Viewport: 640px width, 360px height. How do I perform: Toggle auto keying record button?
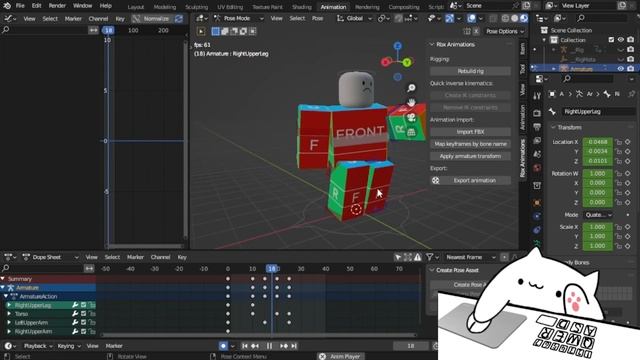223,346
